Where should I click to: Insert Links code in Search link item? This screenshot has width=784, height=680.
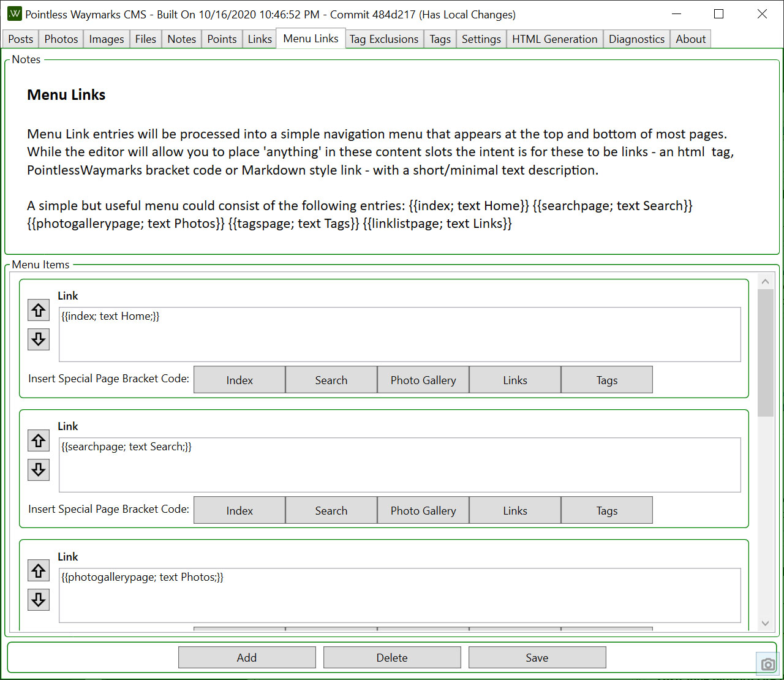(x=515, y=510)
